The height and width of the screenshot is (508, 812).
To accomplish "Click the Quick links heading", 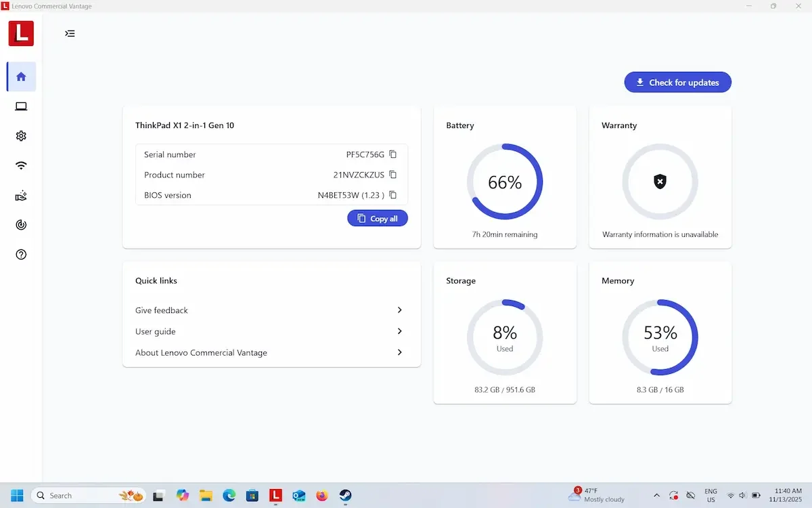I will pos(156,280).
